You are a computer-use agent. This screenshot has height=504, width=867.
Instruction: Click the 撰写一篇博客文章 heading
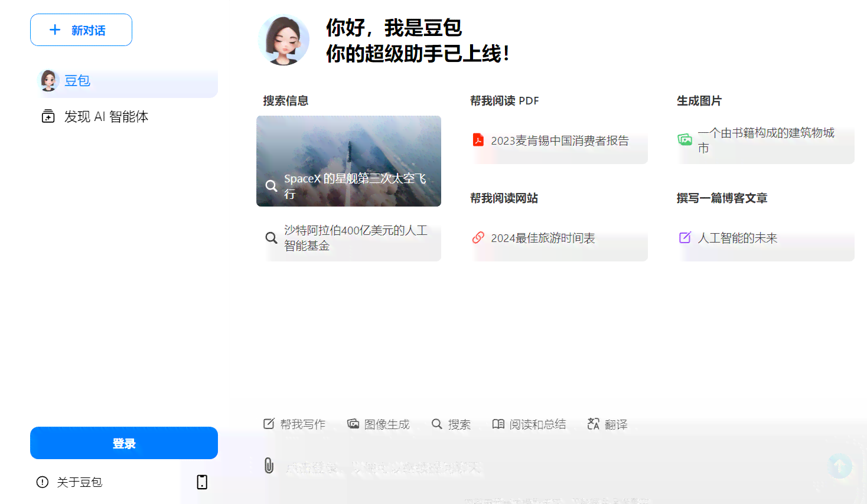[722, 198]
